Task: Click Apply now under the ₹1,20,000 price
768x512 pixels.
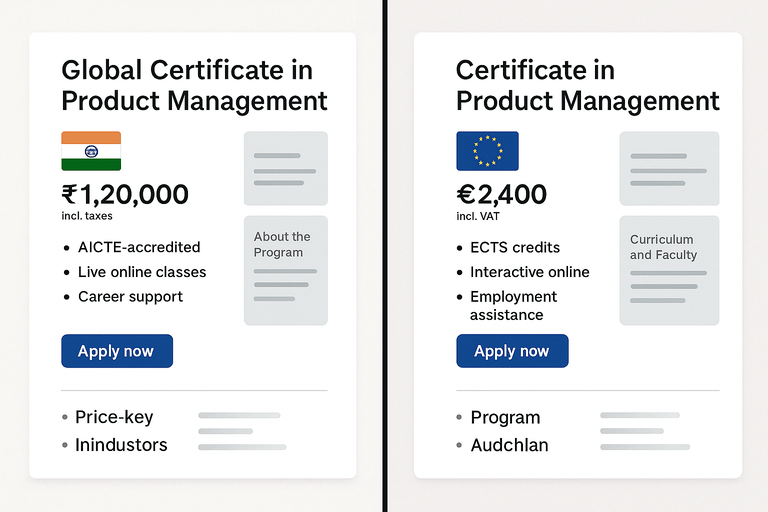Action: coord(117,351)
